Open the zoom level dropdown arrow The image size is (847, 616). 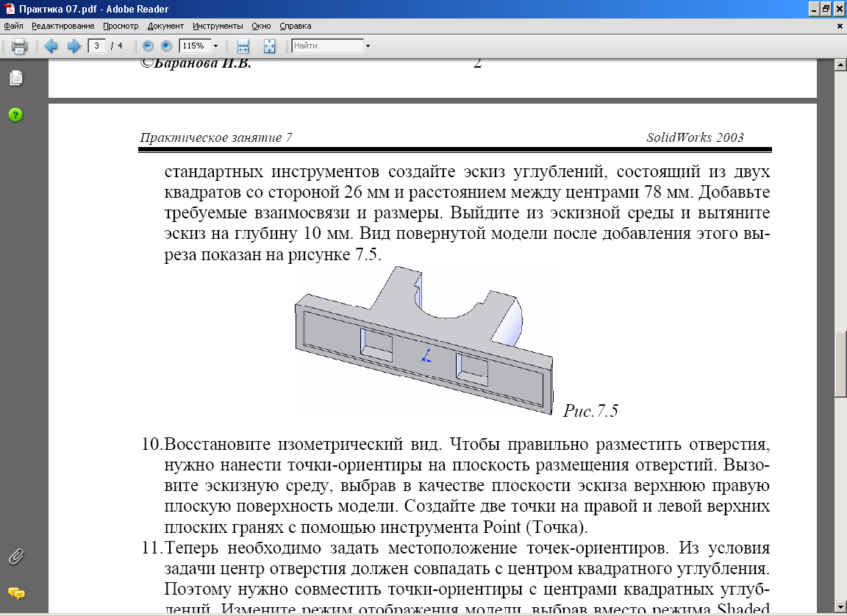pos(215,46)
